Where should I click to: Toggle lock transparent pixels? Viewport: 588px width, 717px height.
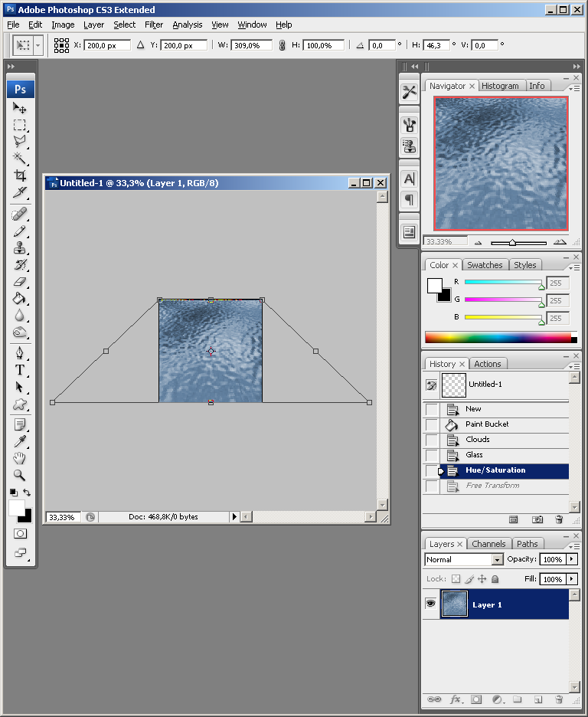pyautogui.click(x=456, y=579)
